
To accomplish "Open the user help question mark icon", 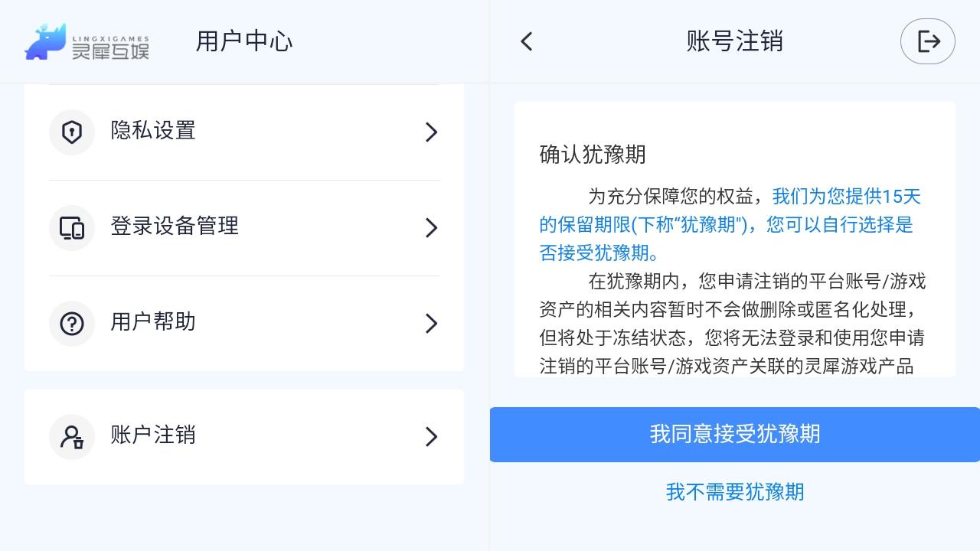I will click(72, 323).
